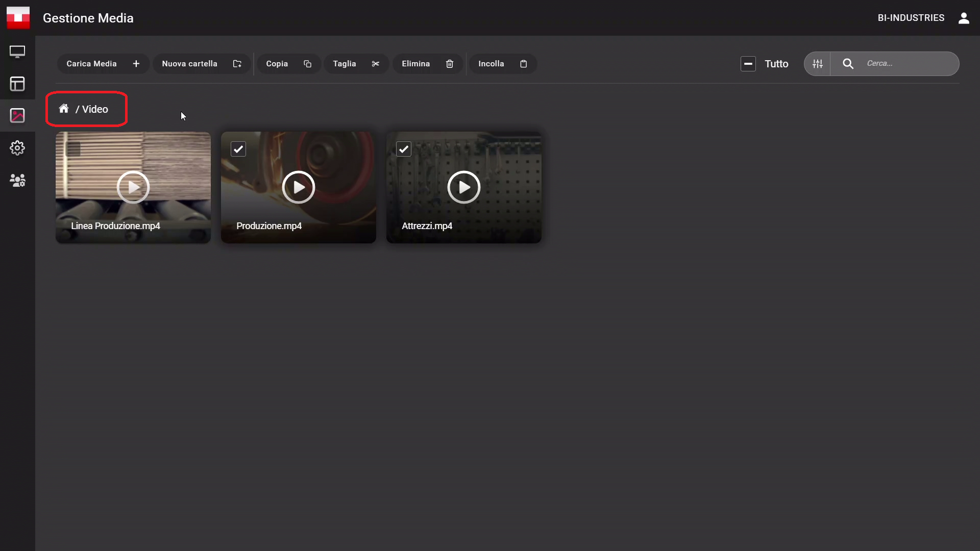980x551 pixels.
Task: Toggle the Tutto select-all checkbox
Action: click(x=748, y=64)
